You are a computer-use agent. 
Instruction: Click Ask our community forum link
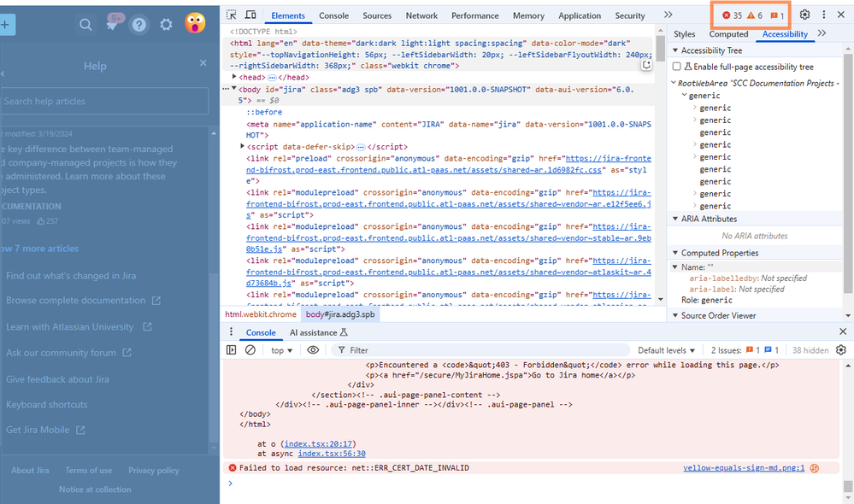click(x=61, y=353)
